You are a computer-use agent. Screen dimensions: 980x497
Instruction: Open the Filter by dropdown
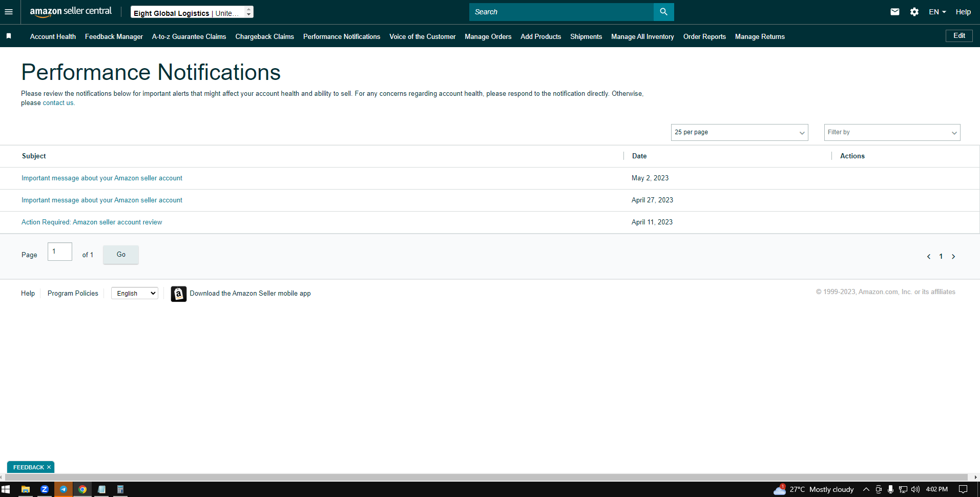point(892,132)
